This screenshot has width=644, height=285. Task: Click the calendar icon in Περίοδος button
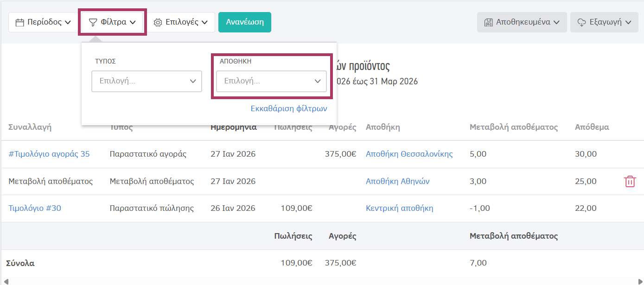coord(20,22)
